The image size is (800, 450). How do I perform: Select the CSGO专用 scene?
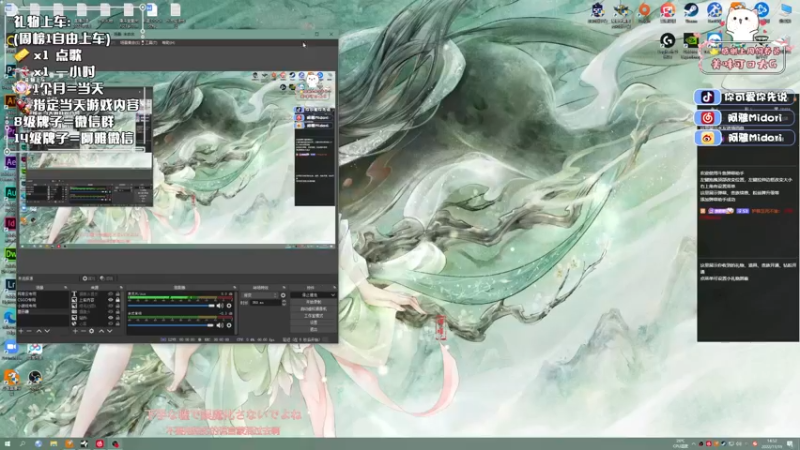[42, 299]
